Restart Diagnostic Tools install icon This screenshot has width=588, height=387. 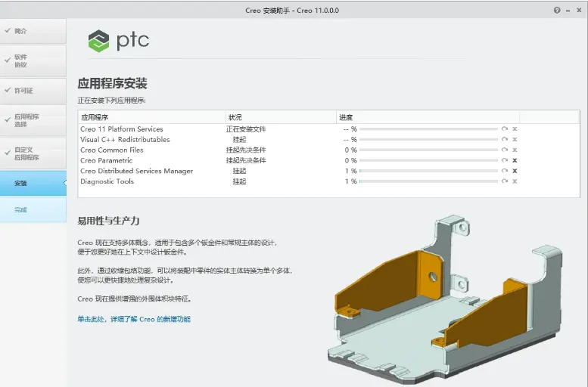pyautogui.click(x=505, y=181)
